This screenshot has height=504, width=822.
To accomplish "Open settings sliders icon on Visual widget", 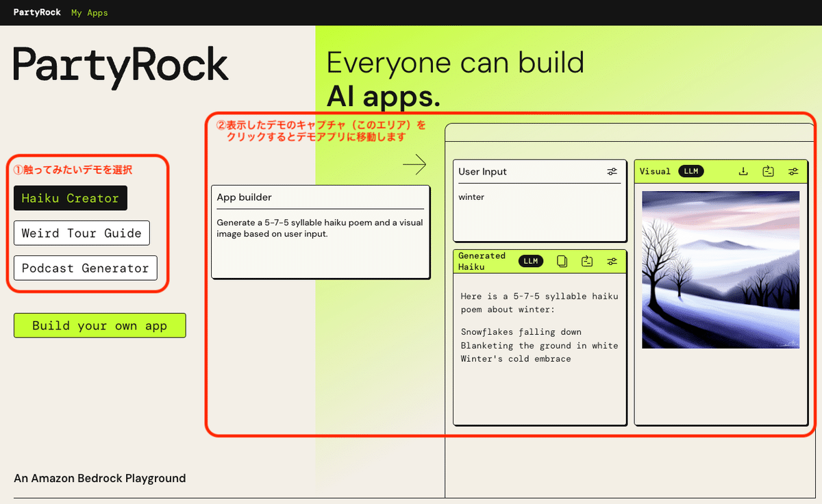I will coord(793,171).
